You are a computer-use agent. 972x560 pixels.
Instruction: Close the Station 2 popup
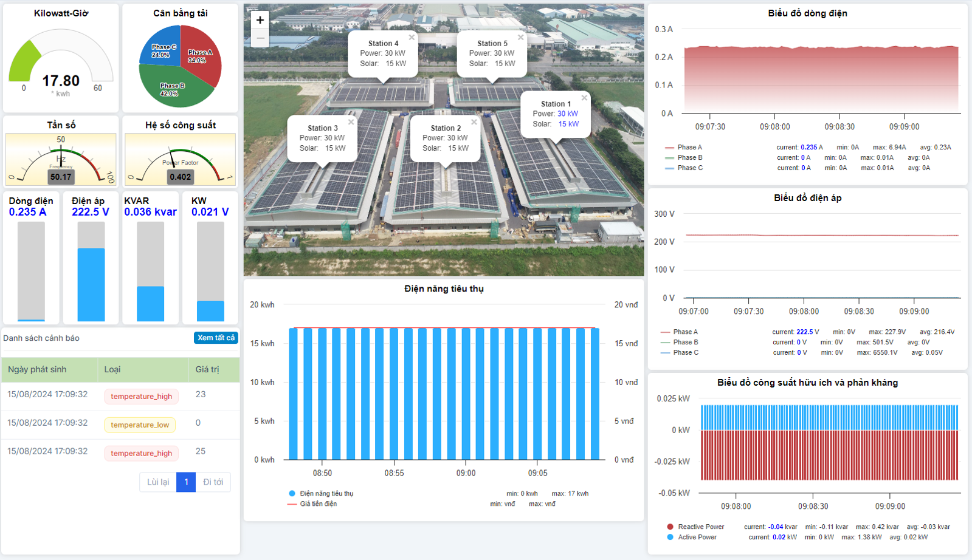coord(474,122)
